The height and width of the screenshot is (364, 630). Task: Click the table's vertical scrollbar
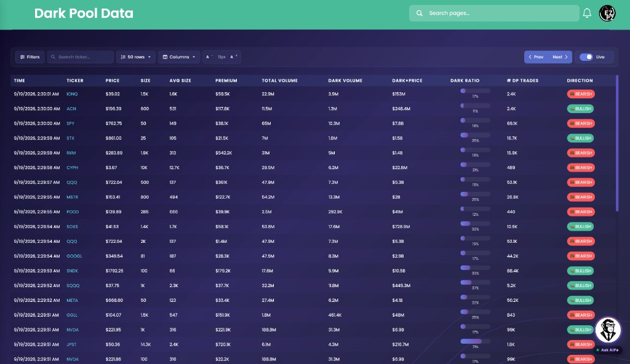[617, 143]
